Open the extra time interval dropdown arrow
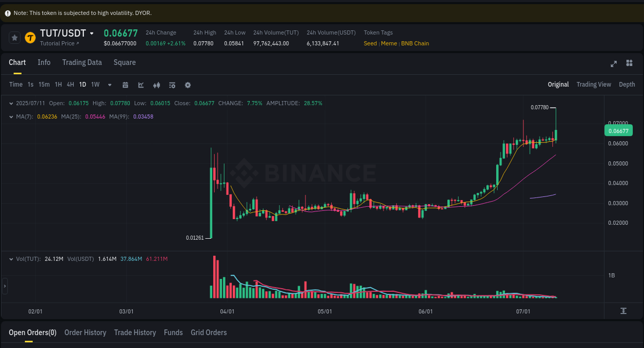The image size is (644, 348). [109, 85]
